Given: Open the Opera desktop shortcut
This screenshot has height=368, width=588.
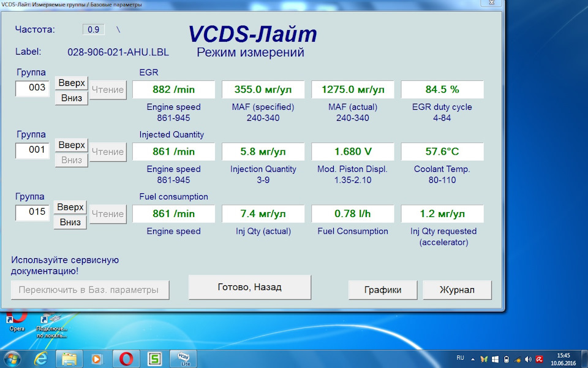Looking at the screenshot, I should click(x=16, y=320).
